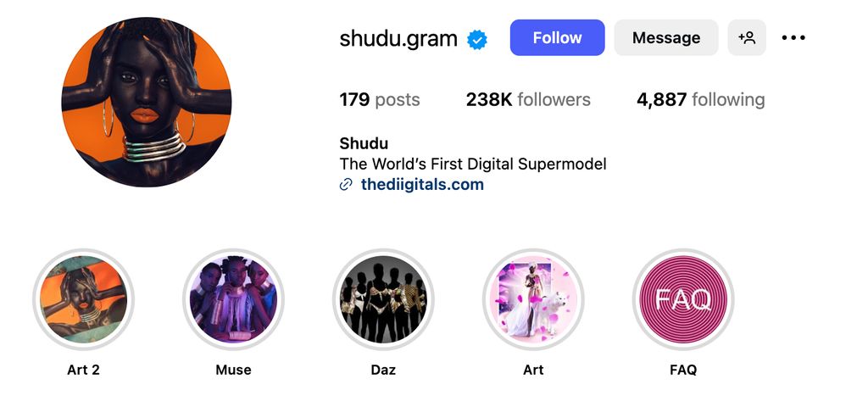
Task: Open the Art story highlight circle
Action: [x=533, y=299]
